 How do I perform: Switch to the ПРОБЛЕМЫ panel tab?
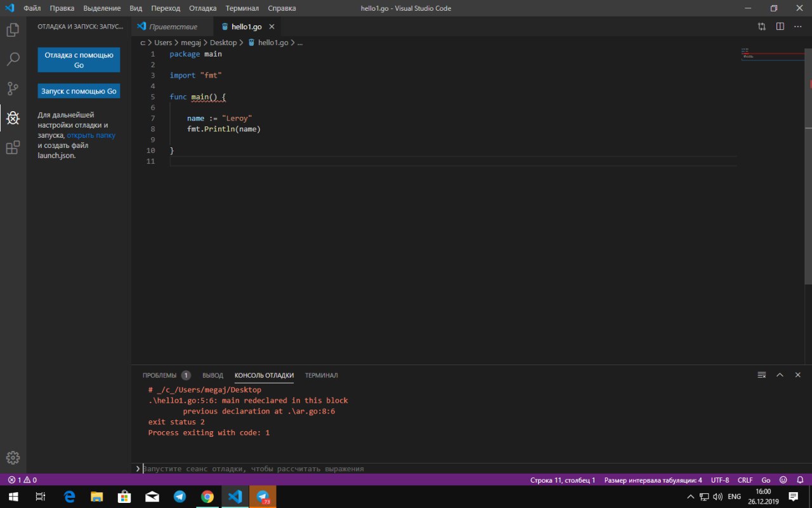coord(166,375)
